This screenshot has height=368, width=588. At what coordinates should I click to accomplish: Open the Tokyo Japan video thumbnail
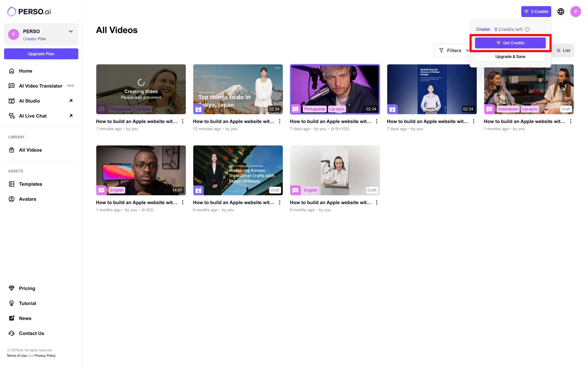pyautogui.click(x=238, y=89)
